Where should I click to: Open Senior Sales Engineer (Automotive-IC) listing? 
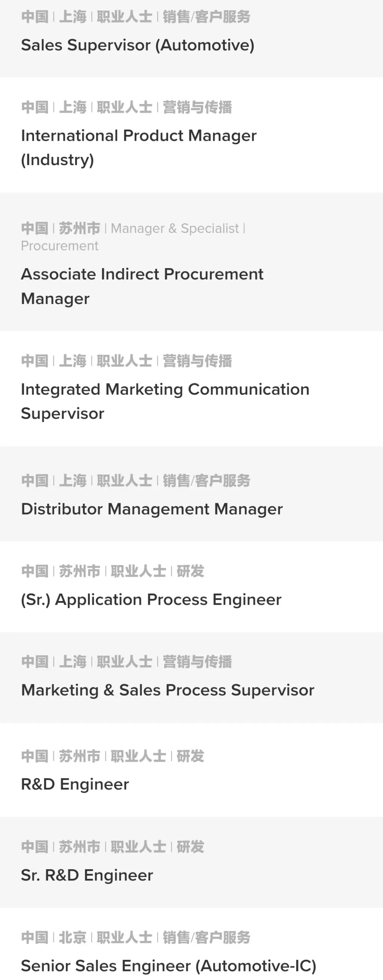[168, 965]
